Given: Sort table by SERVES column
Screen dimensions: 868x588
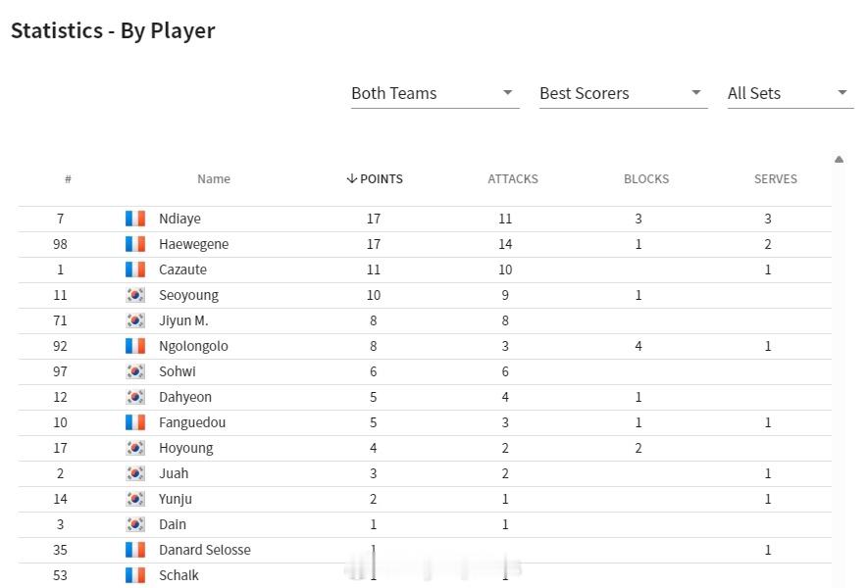Looking at the screenshot, I should 776,178.
